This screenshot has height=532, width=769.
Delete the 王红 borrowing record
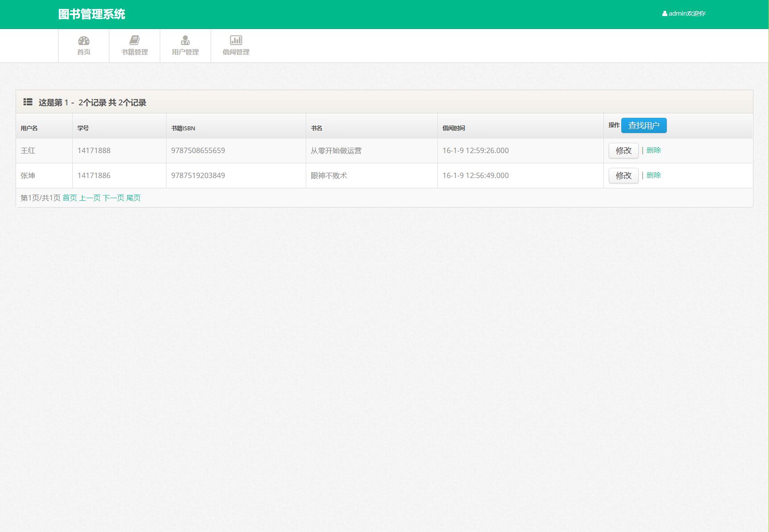pyautogui.click(x=653, y=150)
